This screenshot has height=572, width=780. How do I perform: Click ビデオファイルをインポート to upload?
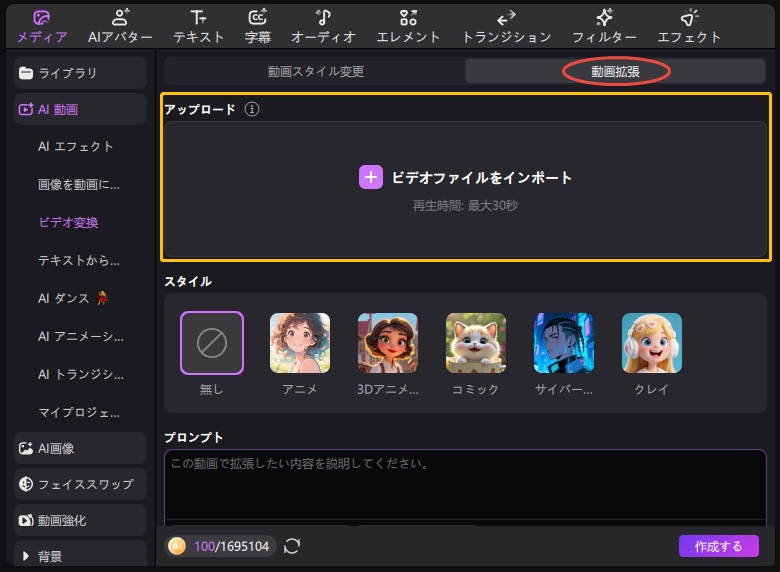[x=466, y=178]
